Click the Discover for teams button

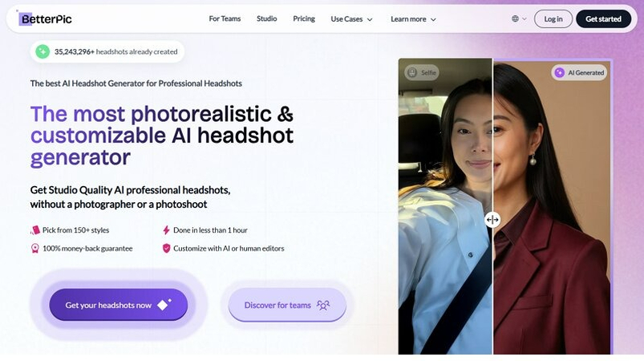287,305
